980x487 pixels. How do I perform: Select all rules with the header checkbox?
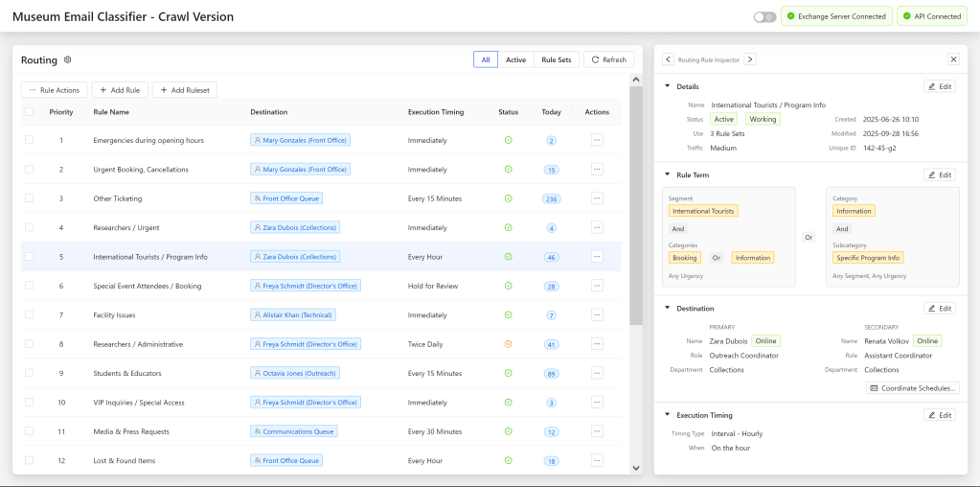tap(29, 112)
